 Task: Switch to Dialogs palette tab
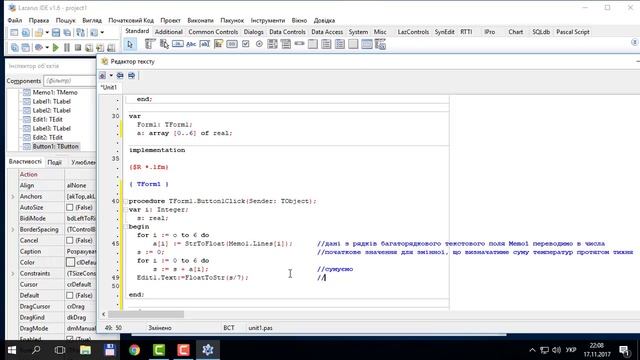pos(253,32)
